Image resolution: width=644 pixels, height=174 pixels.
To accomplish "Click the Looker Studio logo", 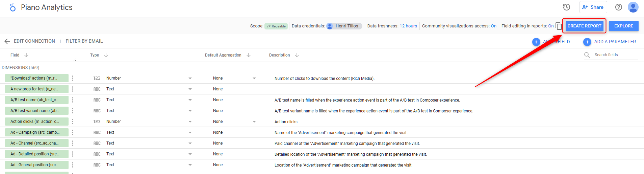I will (12, 7).
